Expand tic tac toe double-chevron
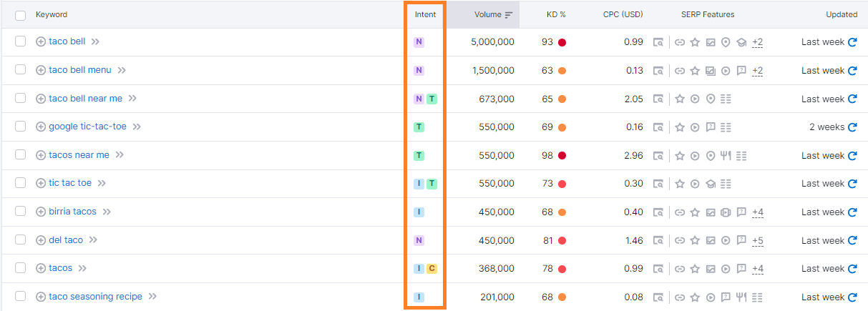This screenshot has width=868, height=311. coord(102,183)
